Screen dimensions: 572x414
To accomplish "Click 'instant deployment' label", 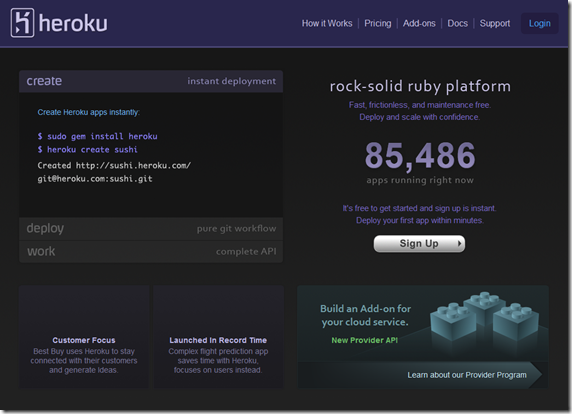I will [232, 81].
